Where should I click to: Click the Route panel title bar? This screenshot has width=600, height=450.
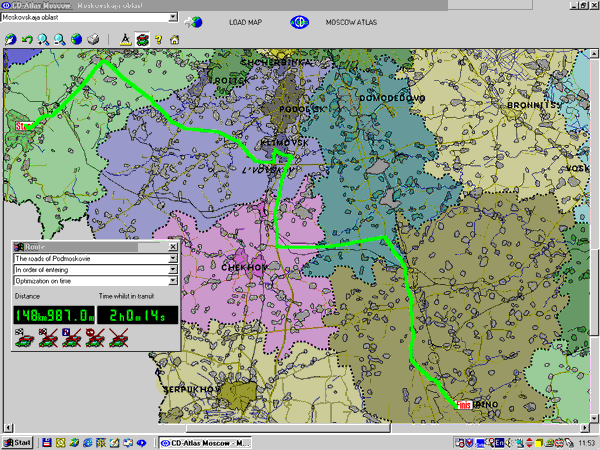(x=90, y=247)
